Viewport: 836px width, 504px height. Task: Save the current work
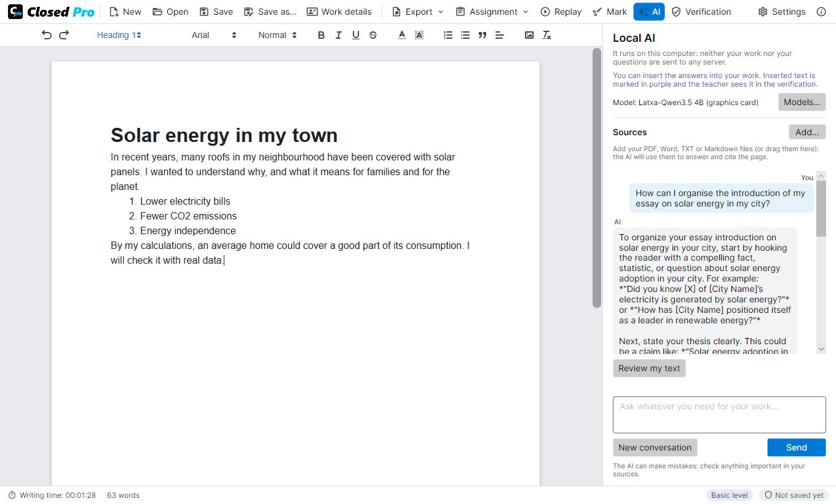216,12
